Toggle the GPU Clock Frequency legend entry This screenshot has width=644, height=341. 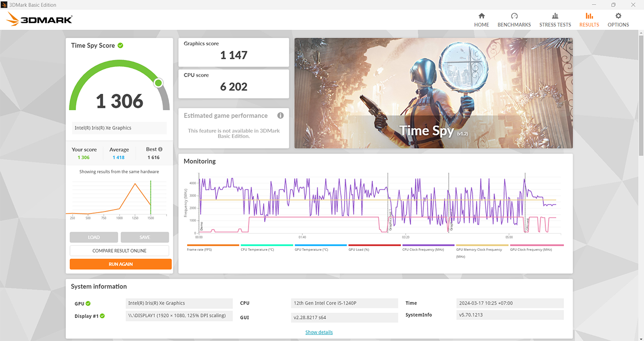[536, 248]
